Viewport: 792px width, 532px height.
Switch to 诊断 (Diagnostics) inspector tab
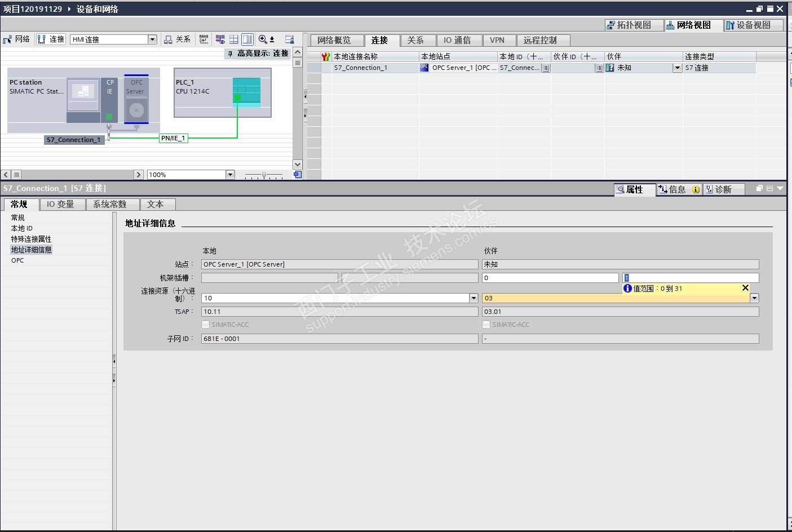[723, 189]
